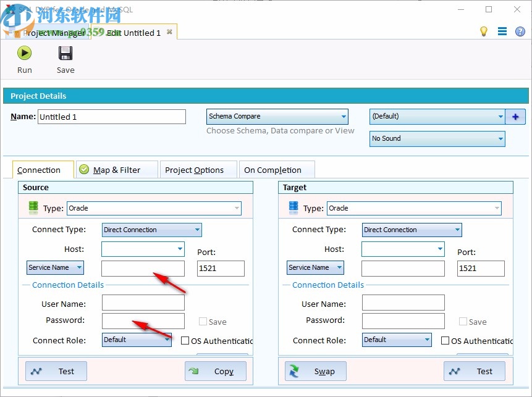The width and height of the screenshot is (532, 397).
Task: Test the Target connection
Action: click(x=474, y=371)
